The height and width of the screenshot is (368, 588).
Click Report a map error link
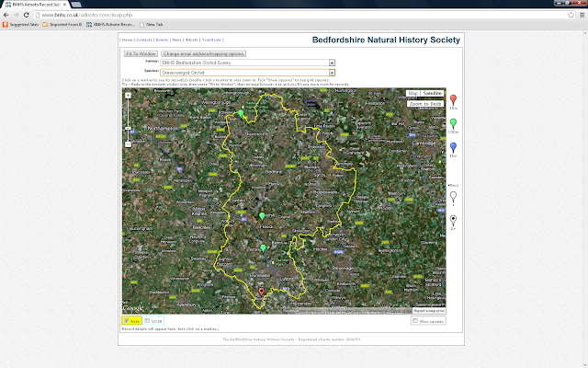pos(429,311)
